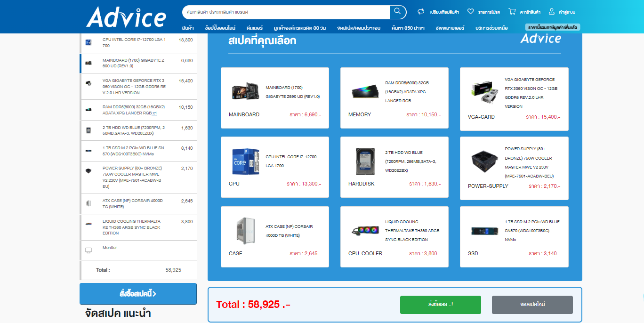Image resolution: width=644 pixels, height=323 pixels.
Task: Click WD Blue SN570 SSD image
Action: coord(484,231)
